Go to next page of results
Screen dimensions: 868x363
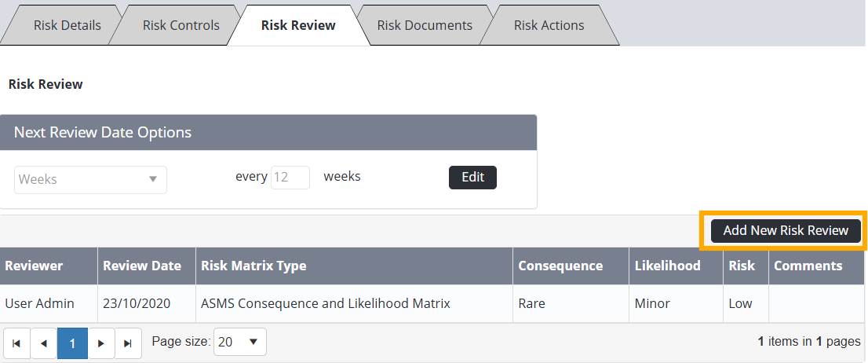(x=100, y=343)
